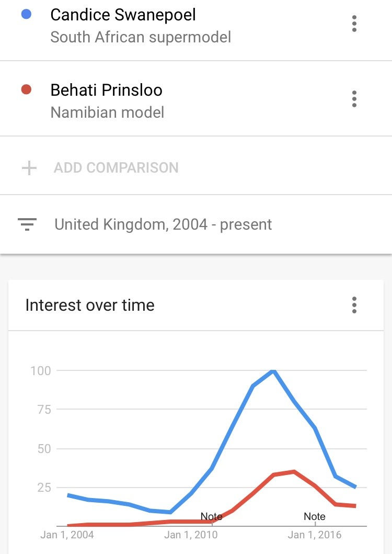This screenshot has height=554, width=392.
Task: Click the blue line peak at 100
Action: click(x=273, y=370)
